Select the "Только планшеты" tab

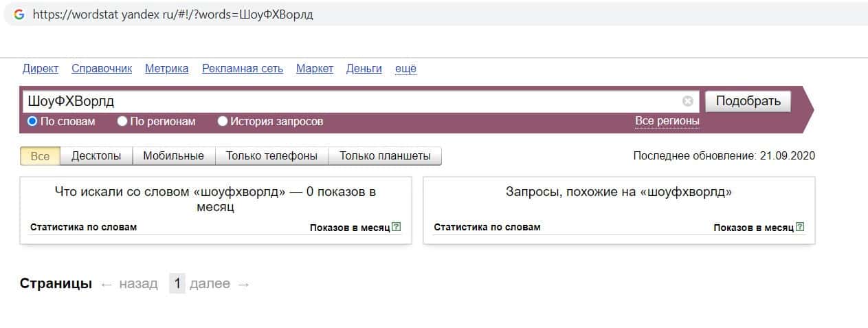385,156
